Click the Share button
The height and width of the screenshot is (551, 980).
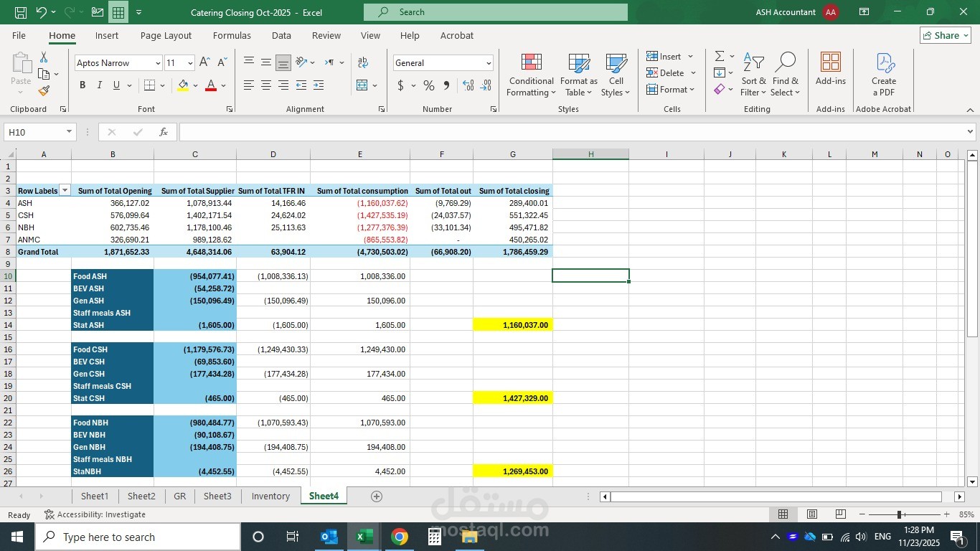946,35
